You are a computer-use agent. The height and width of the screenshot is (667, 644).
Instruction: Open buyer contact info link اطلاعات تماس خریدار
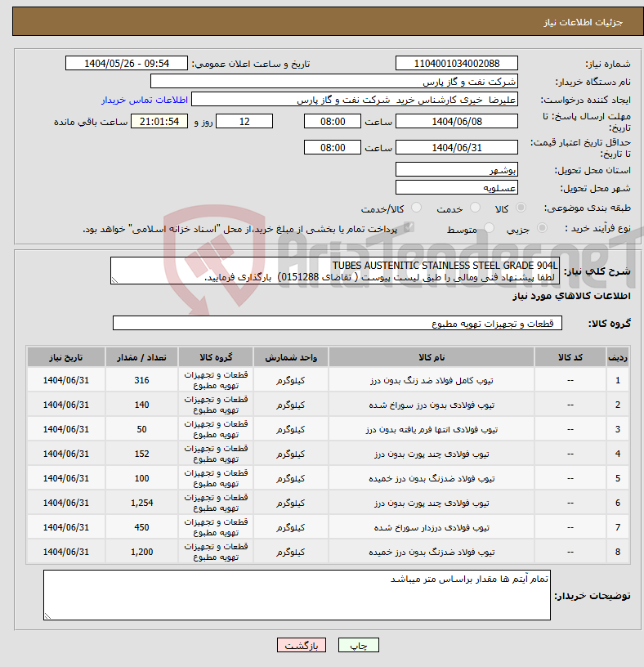(x=145, y=100)
